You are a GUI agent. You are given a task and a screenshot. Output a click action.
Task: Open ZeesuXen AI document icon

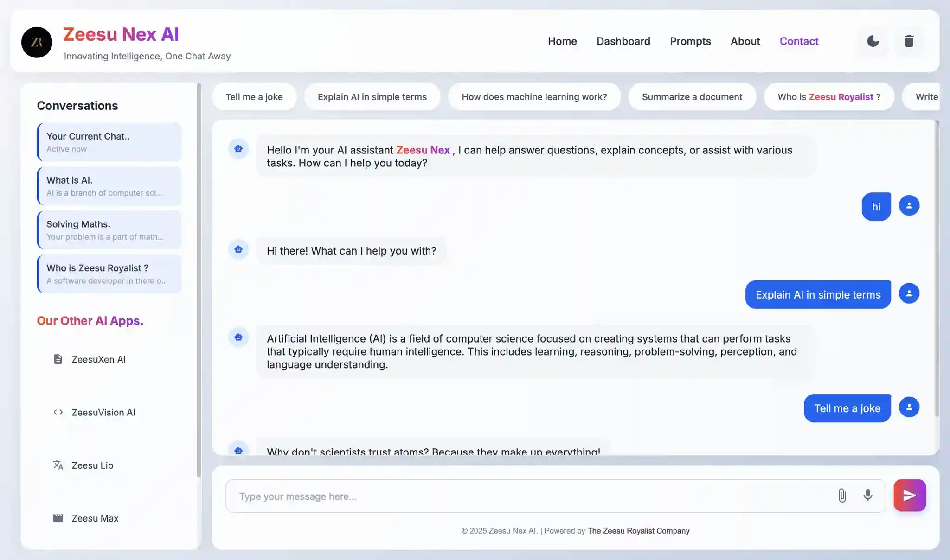(x=58, y=359)
